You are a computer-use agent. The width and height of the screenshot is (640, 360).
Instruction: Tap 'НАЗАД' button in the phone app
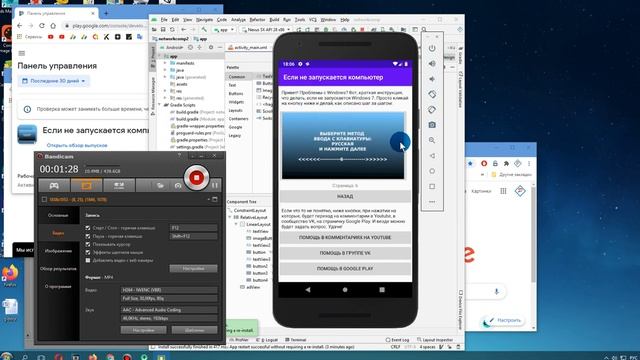(x=345, y=196)
